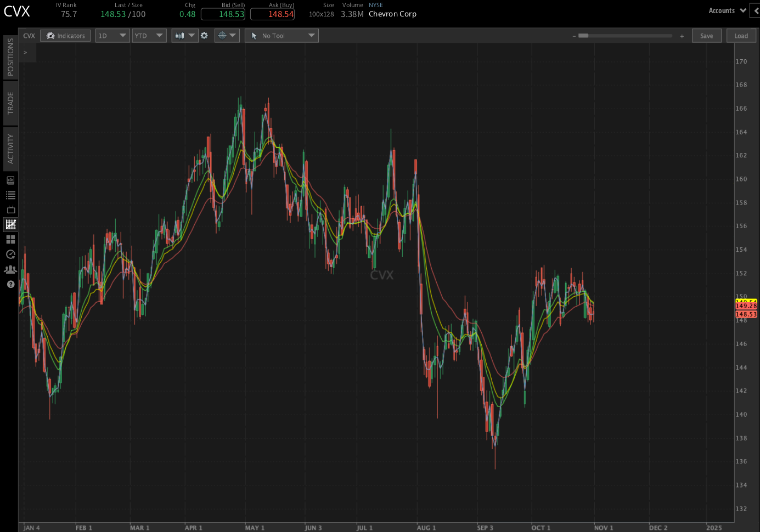Expand the No Tool drawing dropdown
This screenshot has width=760, height=532.
282,36
